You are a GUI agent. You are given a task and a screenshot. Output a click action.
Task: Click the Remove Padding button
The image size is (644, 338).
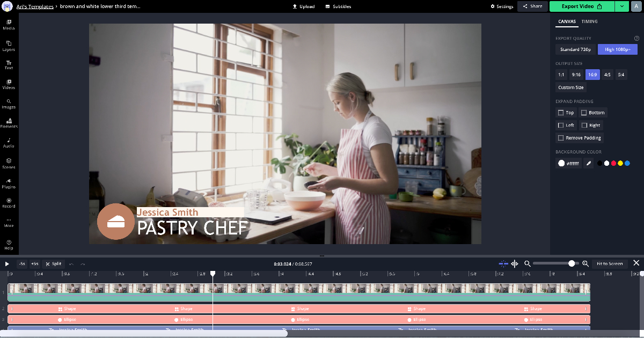point(580,137)
